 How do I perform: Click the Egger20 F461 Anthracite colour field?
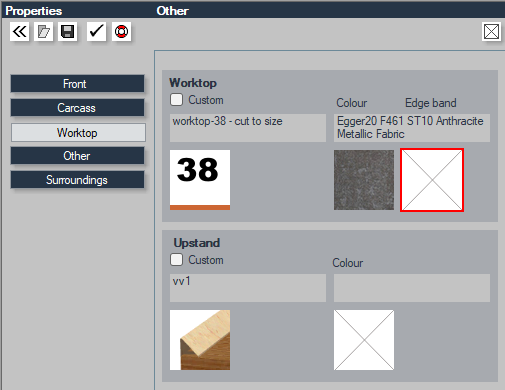(x=412, y=128)
